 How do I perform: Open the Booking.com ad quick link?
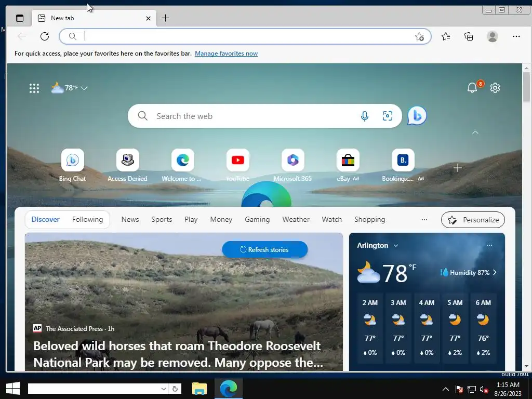403,166
